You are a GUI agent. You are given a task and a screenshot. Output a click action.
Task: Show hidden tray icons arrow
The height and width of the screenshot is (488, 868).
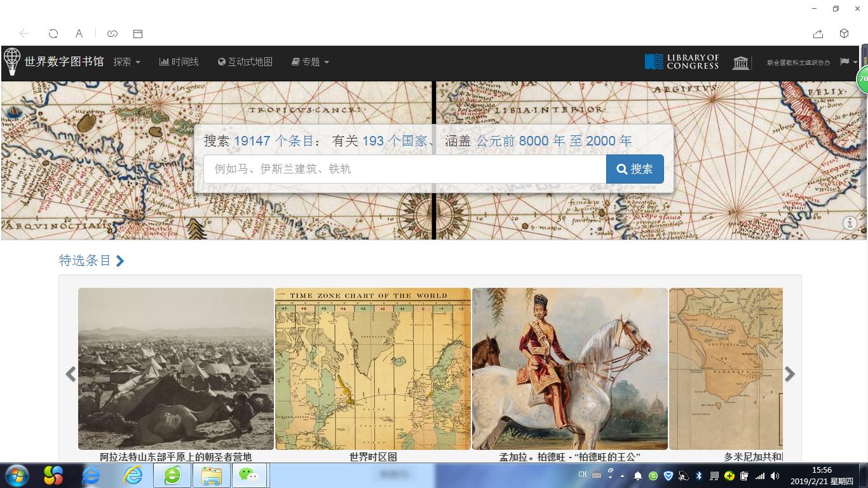pos(623,476)
